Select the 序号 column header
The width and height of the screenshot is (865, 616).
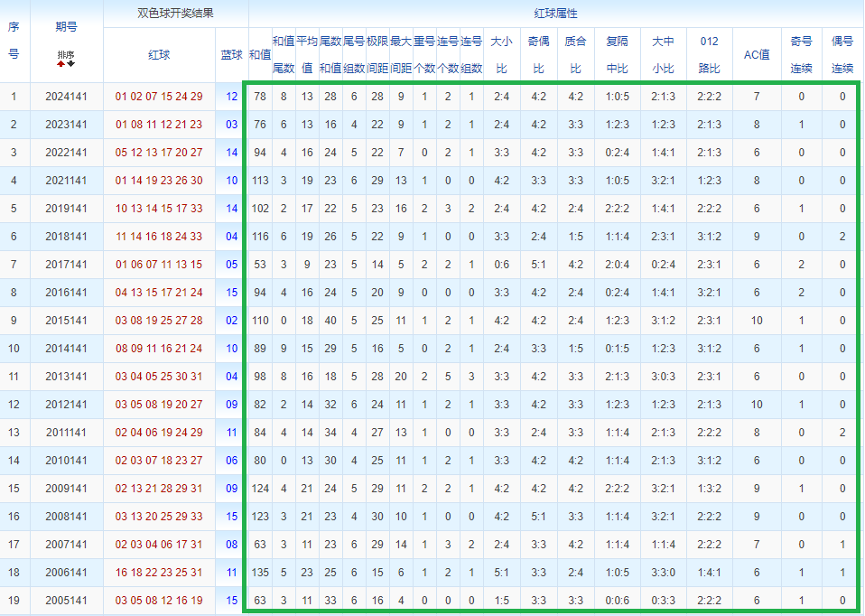(14, 41)
